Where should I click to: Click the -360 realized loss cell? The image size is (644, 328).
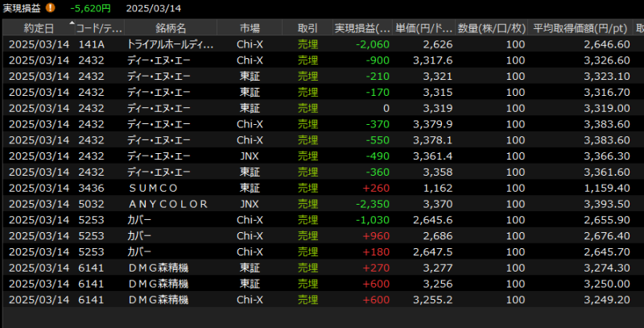[x=378, y=172]
